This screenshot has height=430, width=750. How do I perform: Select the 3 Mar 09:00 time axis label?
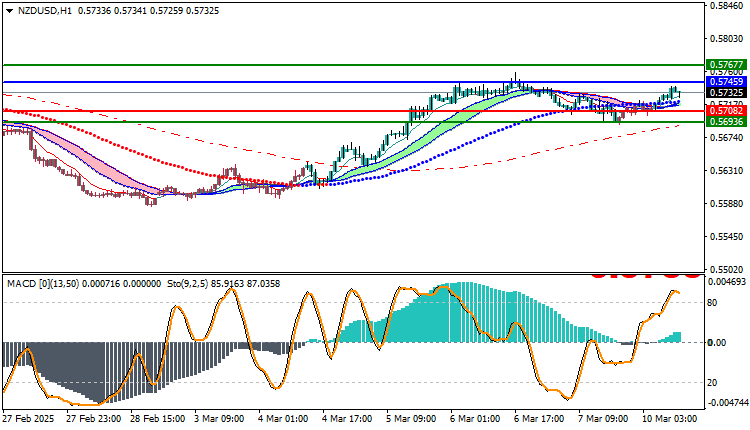click(219, 419)
